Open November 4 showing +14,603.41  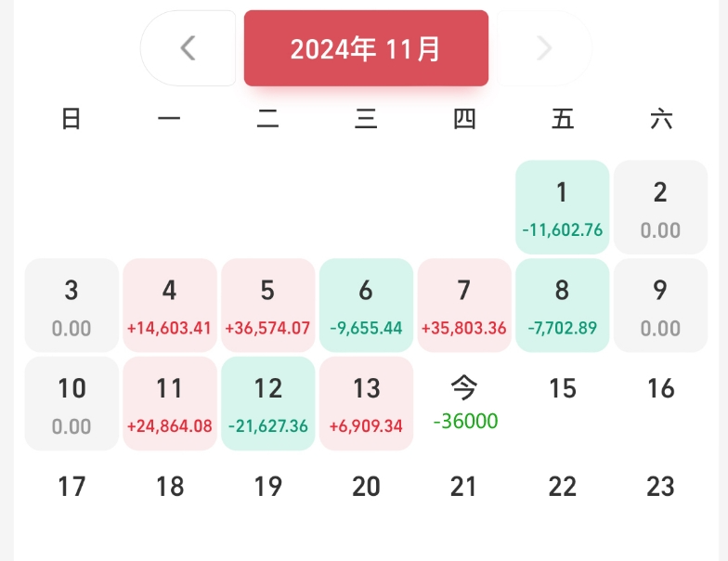tap(169, 305)
